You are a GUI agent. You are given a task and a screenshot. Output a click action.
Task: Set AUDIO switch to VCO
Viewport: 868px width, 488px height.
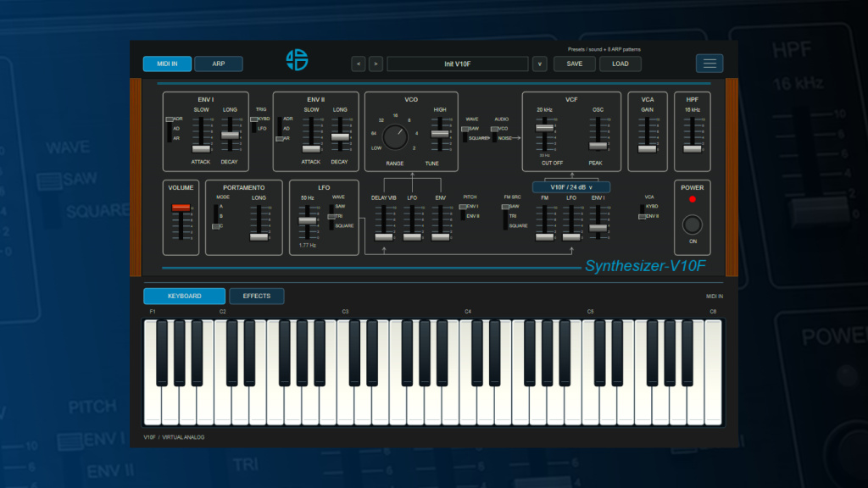pos(494,129)
